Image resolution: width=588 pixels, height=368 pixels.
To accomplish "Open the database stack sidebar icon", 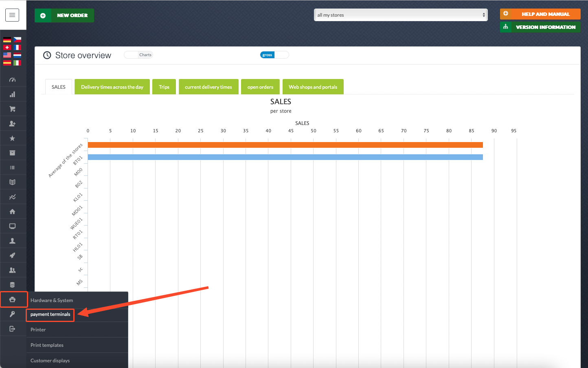I will [x=13, y=285].
